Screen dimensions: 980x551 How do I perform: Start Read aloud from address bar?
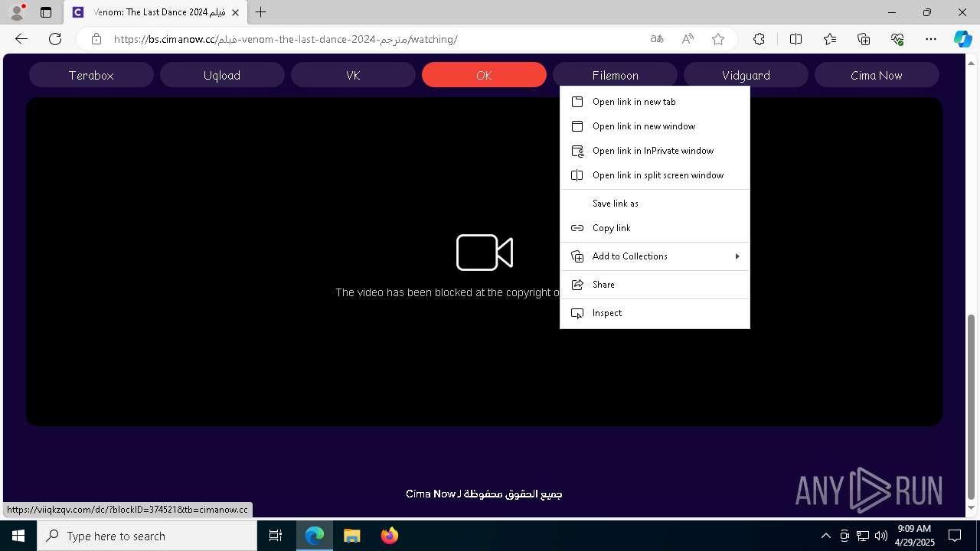coord(688,39)
